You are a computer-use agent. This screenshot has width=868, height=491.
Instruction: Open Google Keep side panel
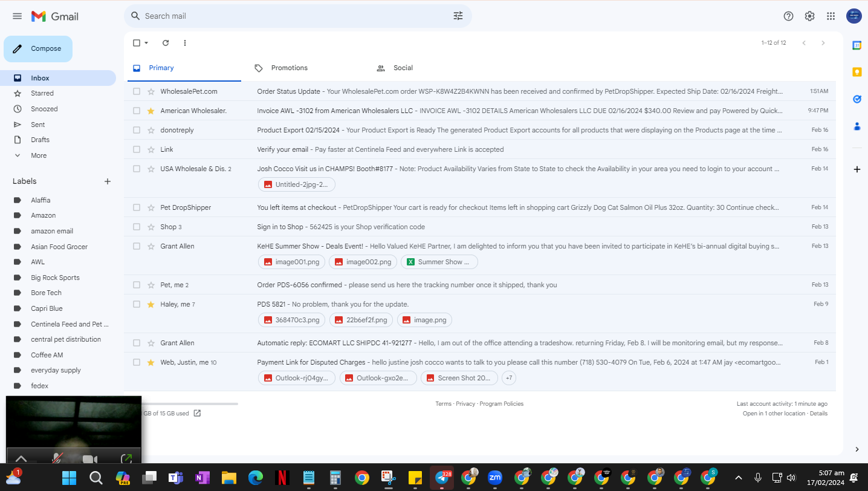point(857,72)
